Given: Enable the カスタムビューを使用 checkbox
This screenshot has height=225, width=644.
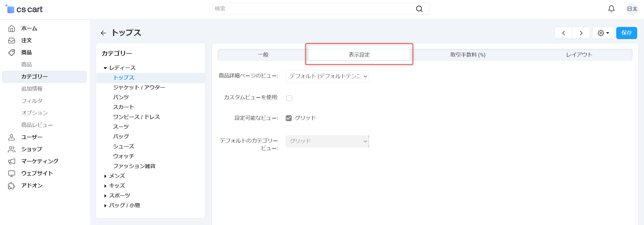Looking at the screenshot, I should 289,98.
